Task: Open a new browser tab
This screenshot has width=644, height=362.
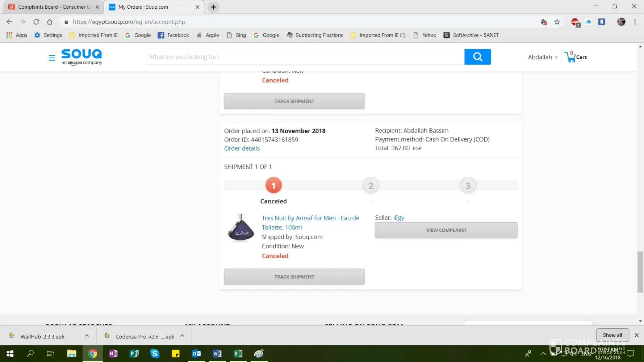Action: click(213, 7)
